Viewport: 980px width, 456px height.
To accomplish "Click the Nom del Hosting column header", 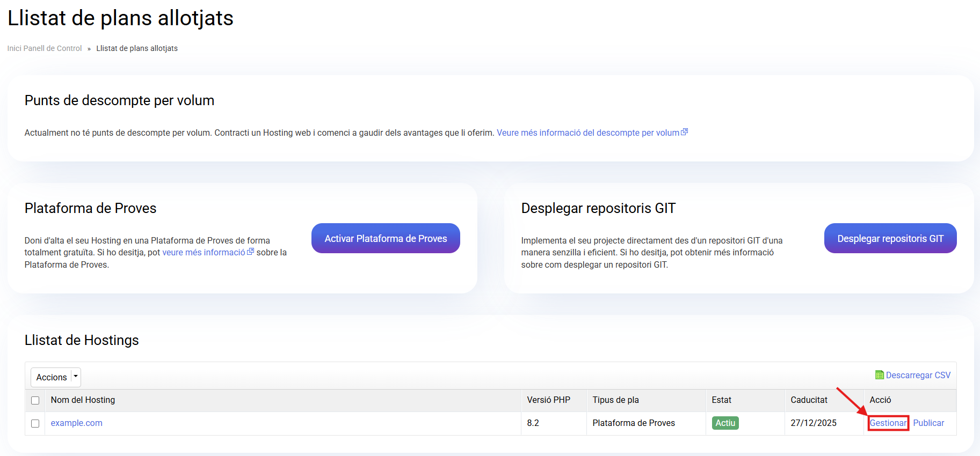I will click(x=83, y=400).
